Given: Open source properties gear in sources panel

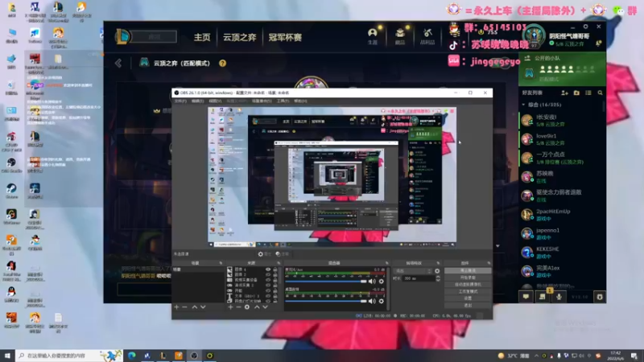Looking at the screenshot, I should pos(247,307).
